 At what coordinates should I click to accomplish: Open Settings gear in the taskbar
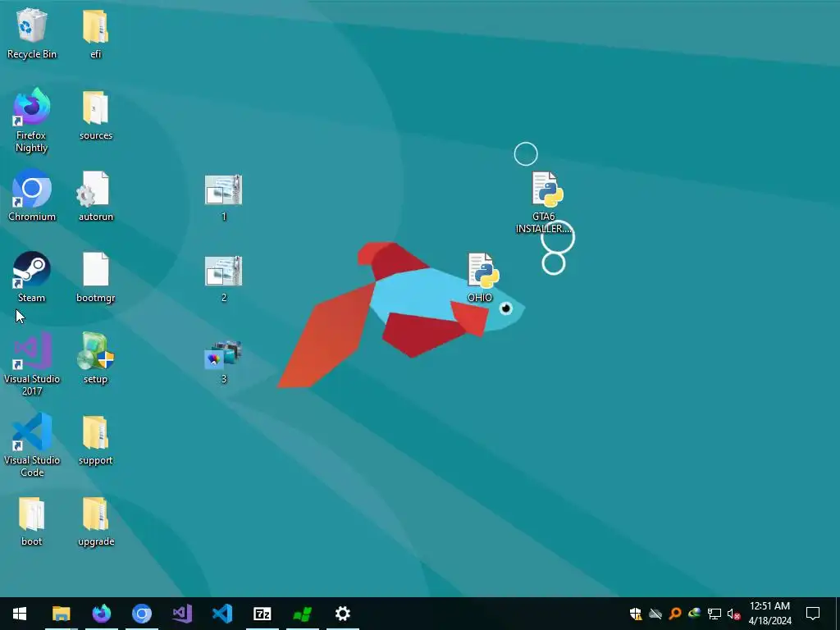(x=342, y=614)
